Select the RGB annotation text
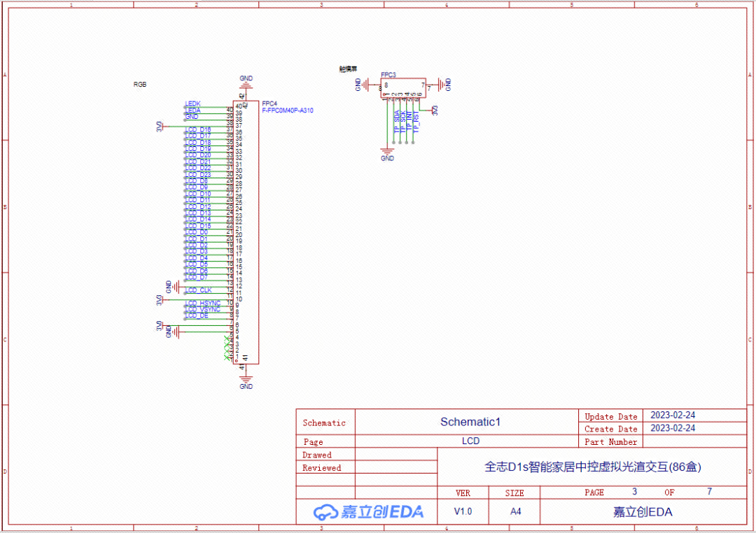 141,84
